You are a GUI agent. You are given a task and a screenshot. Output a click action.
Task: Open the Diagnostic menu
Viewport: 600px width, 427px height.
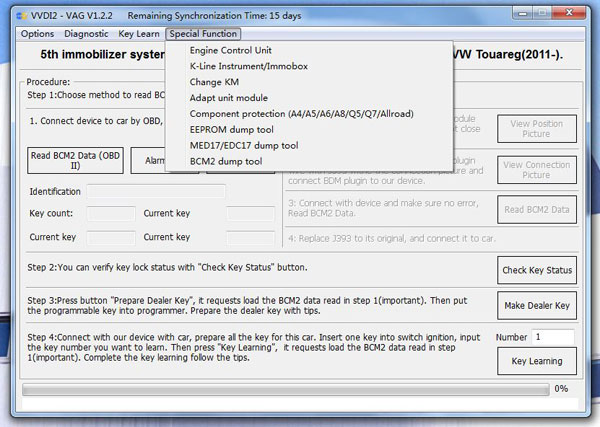click(86, 34)
